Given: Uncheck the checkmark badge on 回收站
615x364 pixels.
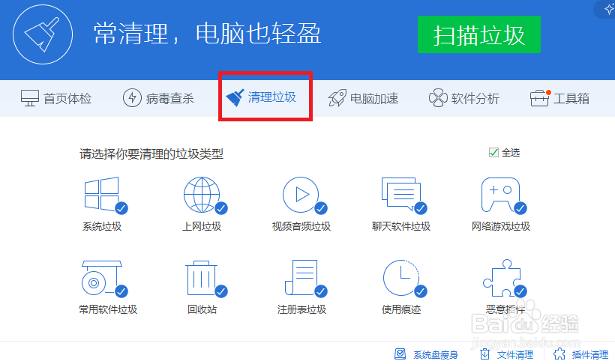Looking at the screenshot, I should (221, 291).
